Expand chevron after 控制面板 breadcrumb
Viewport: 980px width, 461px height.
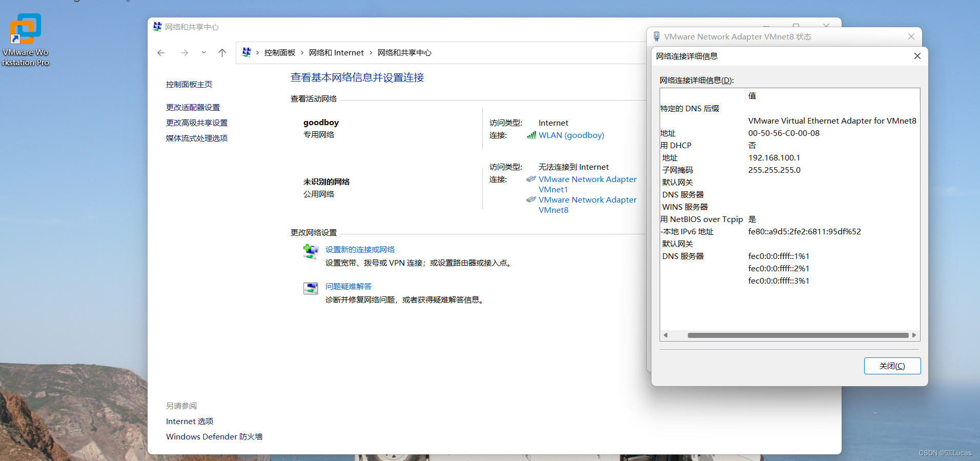[302, 53]
